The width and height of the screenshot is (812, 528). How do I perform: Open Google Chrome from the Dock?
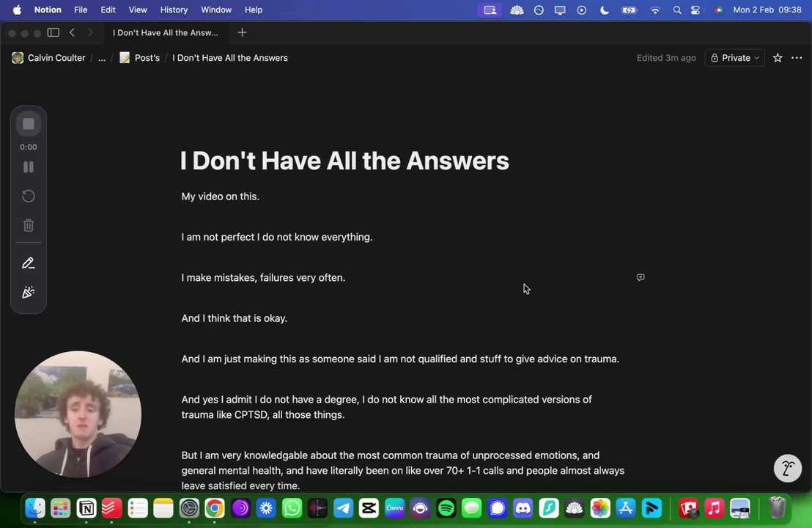pyautogui.click(x=215, y=508)
